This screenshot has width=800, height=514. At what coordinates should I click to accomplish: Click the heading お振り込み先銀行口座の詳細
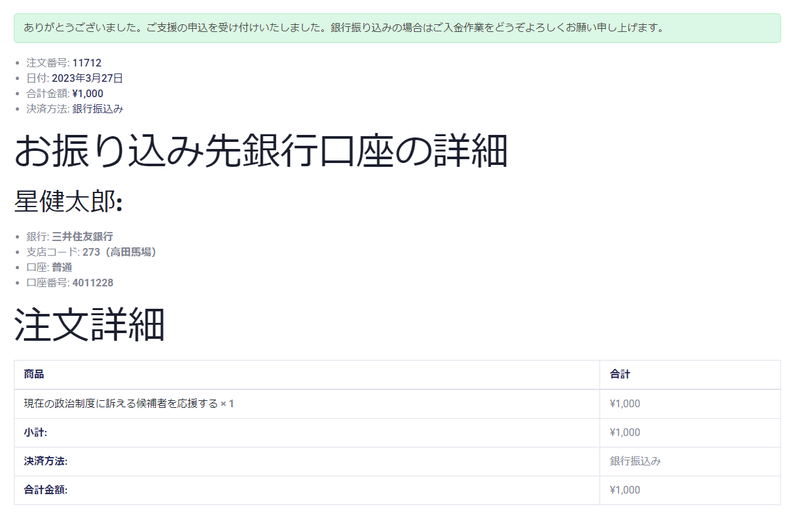[x=261, y=151]
